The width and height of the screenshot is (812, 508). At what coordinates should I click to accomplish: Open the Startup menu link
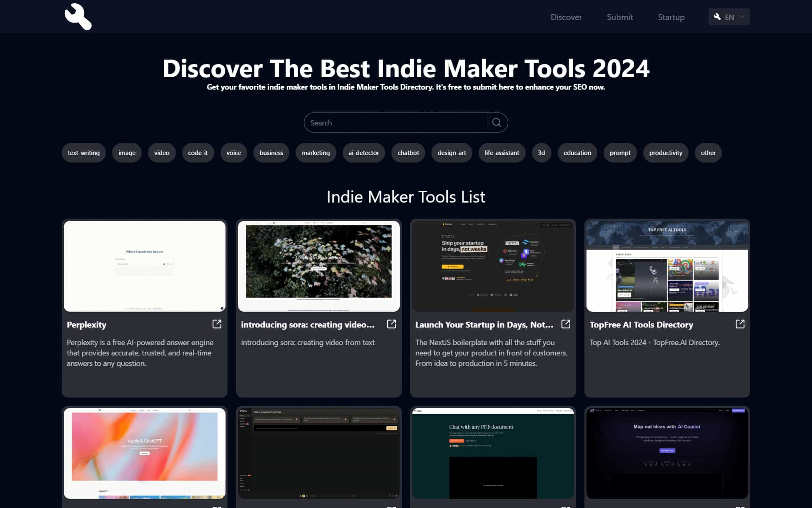(x=671, y=17)
